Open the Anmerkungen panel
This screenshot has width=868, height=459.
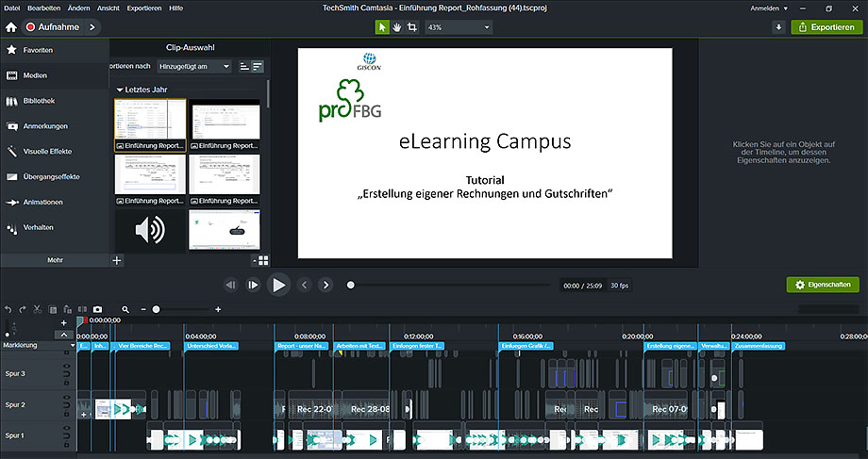55,126
